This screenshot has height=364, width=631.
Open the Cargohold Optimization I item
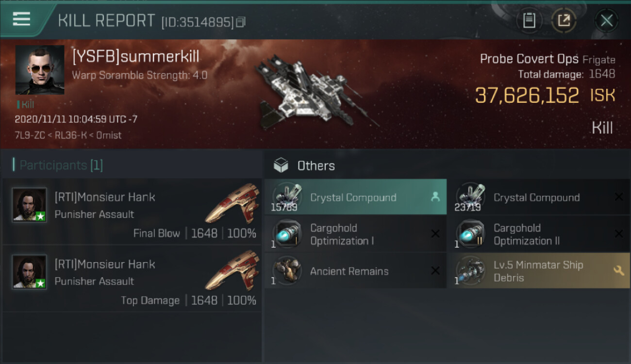356,234
